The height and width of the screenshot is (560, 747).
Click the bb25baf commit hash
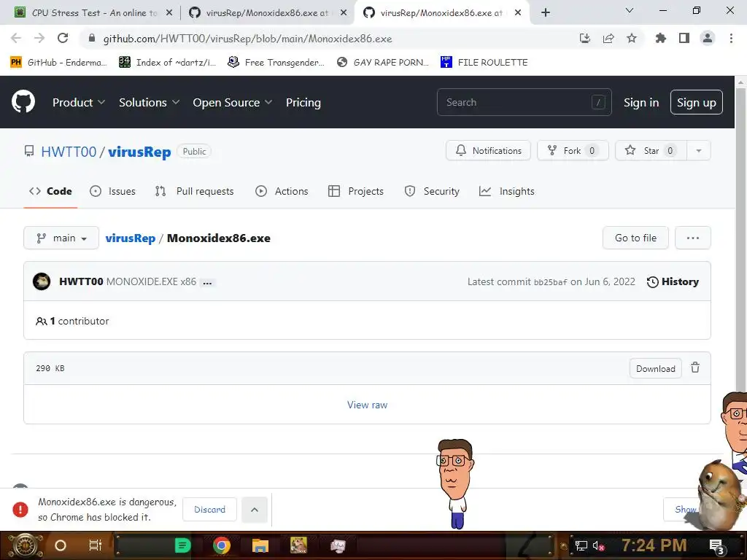coord(550,282)
